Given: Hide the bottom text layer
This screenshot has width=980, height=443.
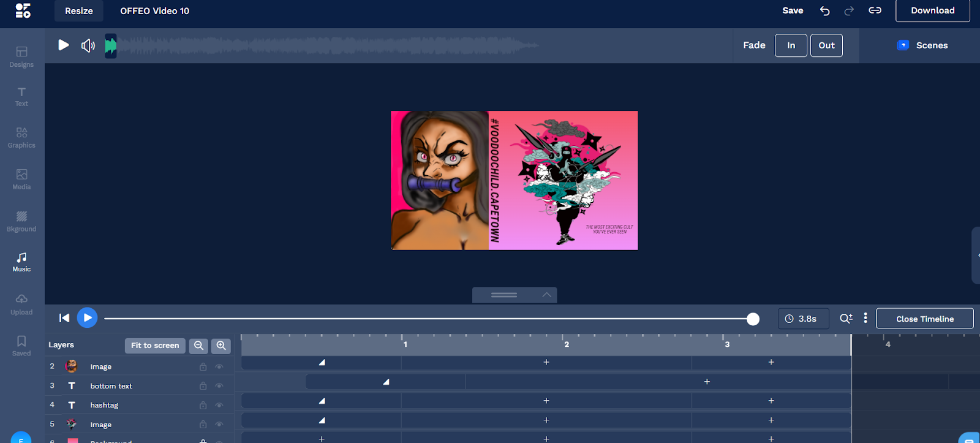Looking at the screenshot, I should (x=219, y=386).
